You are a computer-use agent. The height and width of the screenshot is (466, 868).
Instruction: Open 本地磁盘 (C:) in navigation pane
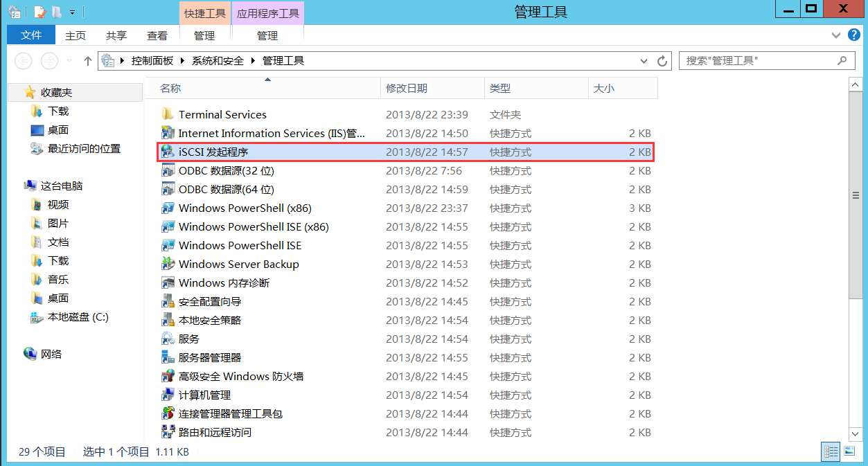pos(78,316)
